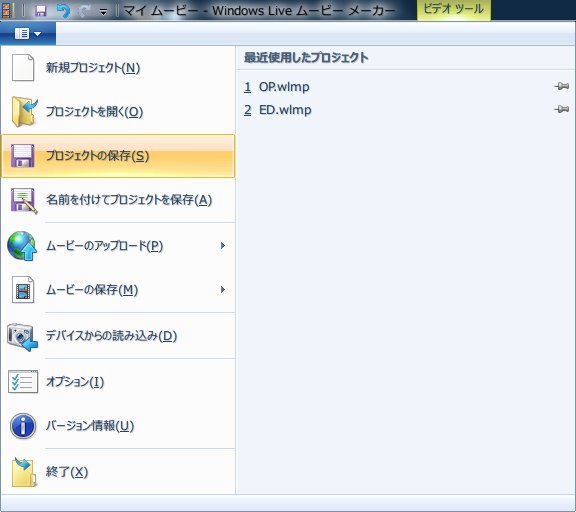Click the exit folder icon for 終了
This screenshot has height=512, width=576.
pyautogui.click(x=24, y=472)
